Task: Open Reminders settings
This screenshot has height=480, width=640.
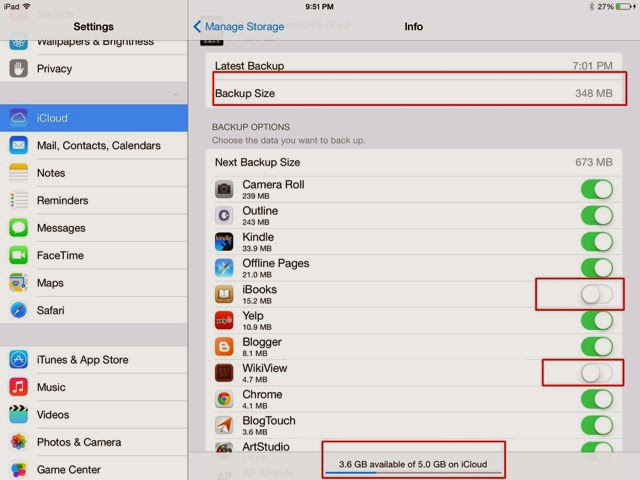Action: [94, 200]
